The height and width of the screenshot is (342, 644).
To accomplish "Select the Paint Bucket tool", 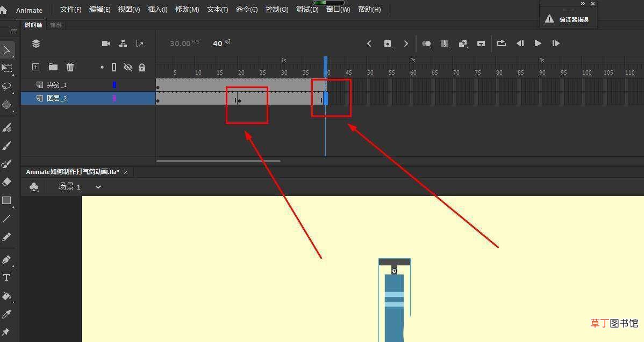I will point(6,296).
